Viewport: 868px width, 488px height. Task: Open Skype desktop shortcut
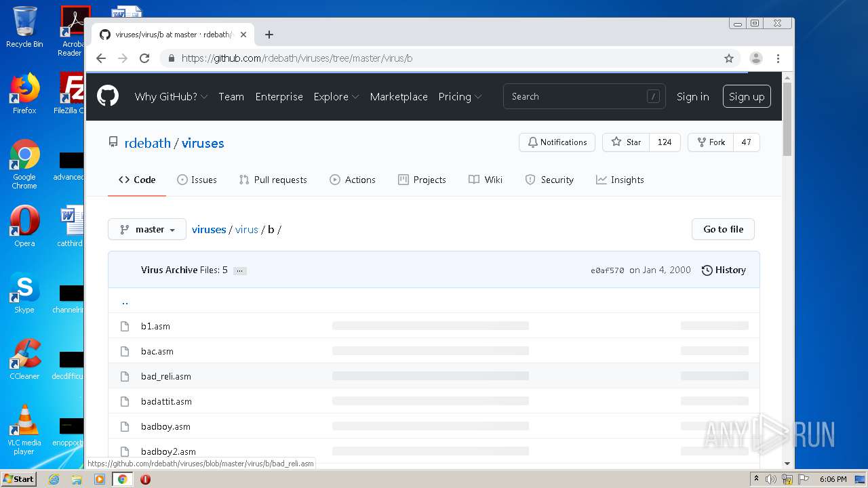[x=24, y=293]
